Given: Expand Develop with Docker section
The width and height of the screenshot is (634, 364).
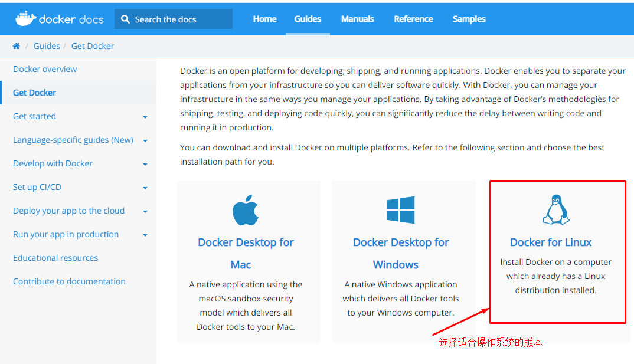Looking at the screenshot, I should (x=145, y=164).
